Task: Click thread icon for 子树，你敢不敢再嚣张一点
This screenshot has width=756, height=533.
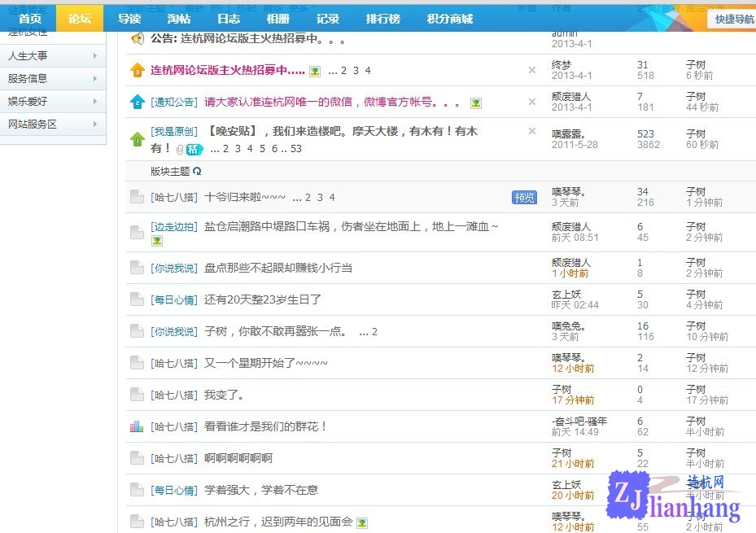Action: [137, 331]
